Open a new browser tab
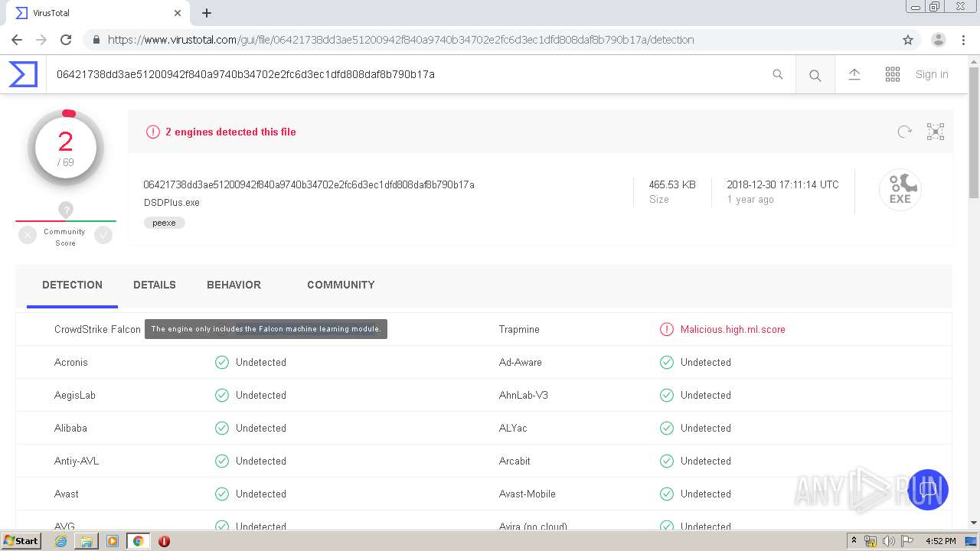Image resolution: width=980 pixels, height=551 pixels. tap(207, 13)
